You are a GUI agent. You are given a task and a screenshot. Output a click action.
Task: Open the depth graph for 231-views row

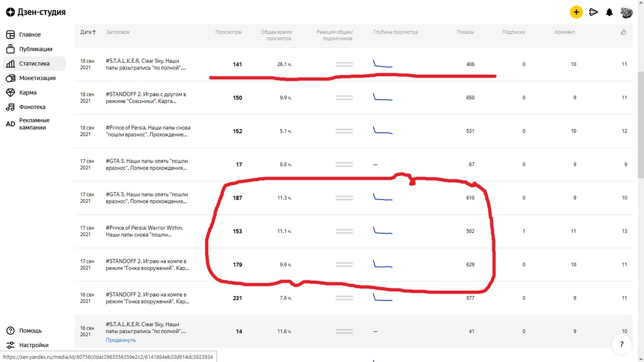click(x=383, y=298)
